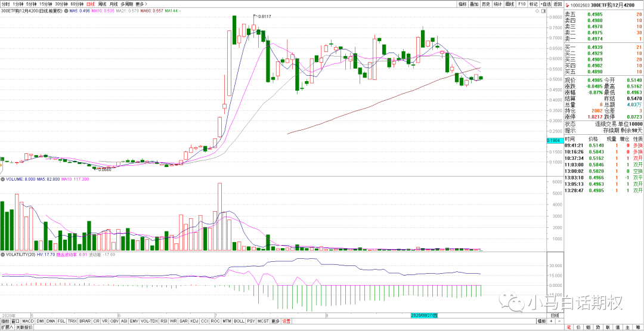This screenshot has height=331, width=644.
Task: Click the circle icon next to VOLUME label
Action: [2, 179]
